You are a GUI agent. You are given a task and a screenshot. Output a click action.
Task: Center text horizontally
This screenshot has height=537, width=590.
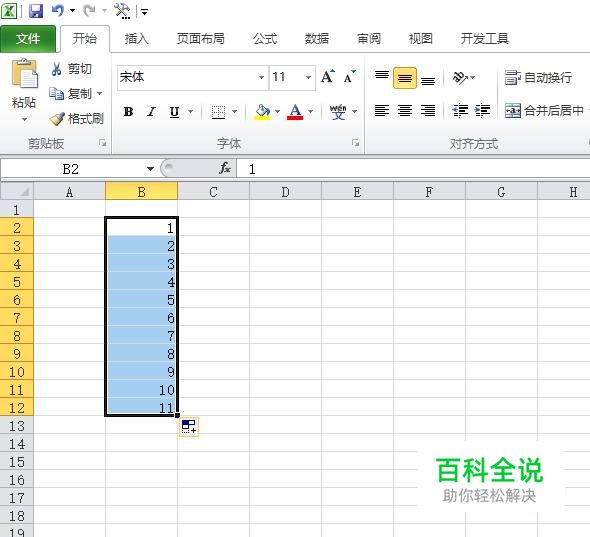coord(405,111)
